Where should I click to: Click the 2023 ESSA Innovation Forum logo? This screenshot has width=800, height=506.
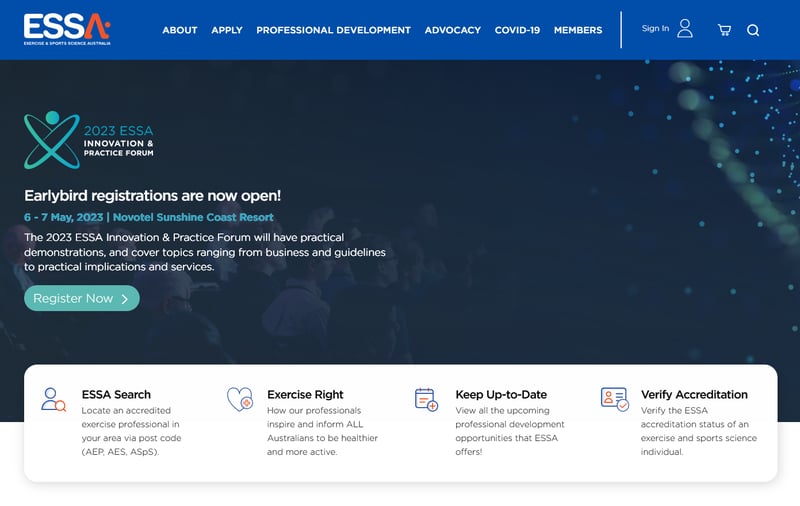pos(89,140)
